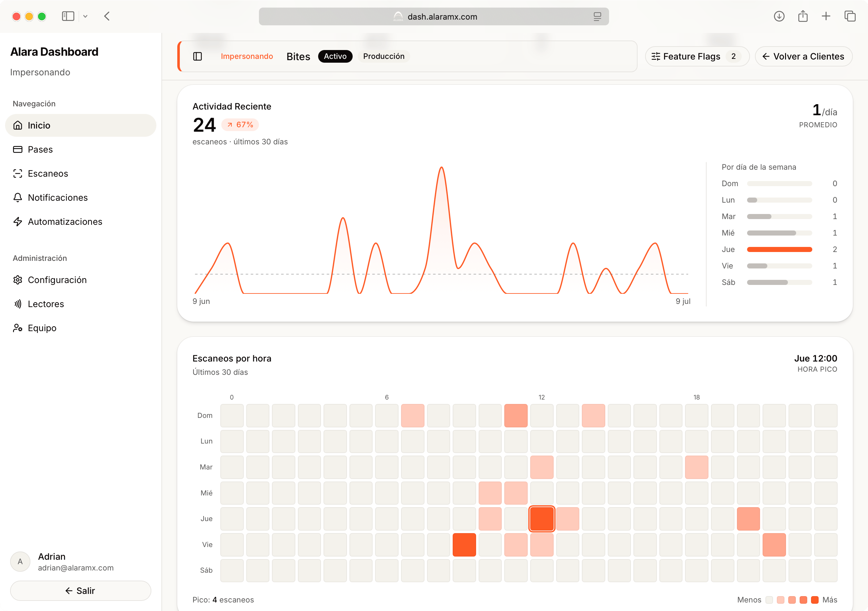Open a new tab with plus icon
The image size is (868, 611).
pos(826,16)
